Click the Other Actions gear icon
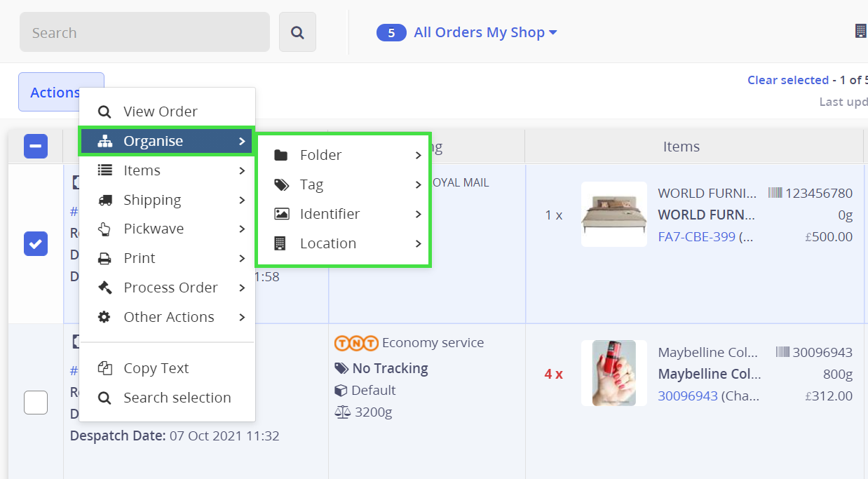 click(104, 317)
